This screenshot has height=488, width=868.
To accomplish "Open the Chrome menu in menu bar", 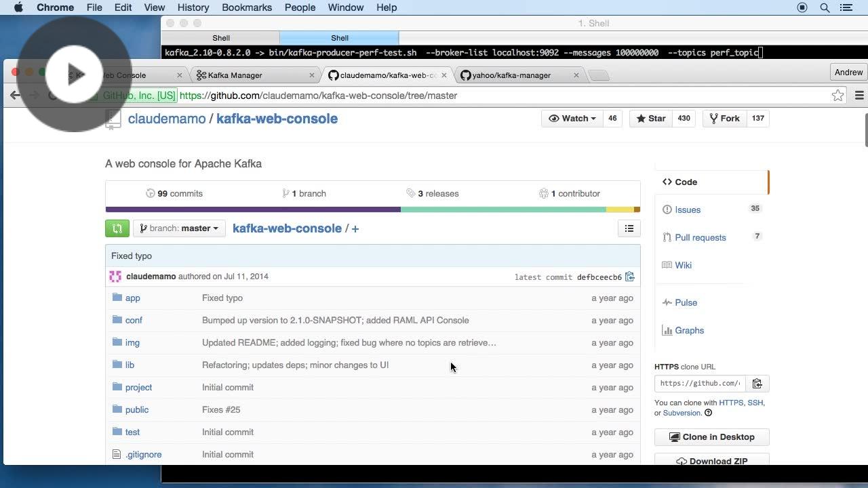I will 55,7.
